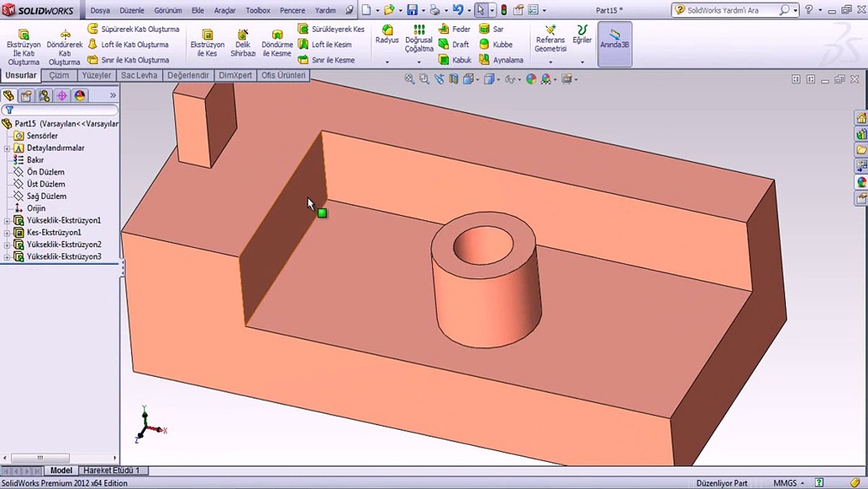Select the Radyus fillet tool
Image resolution: width=868 pixels, height=489 pixels.
(x=387, y=35)
